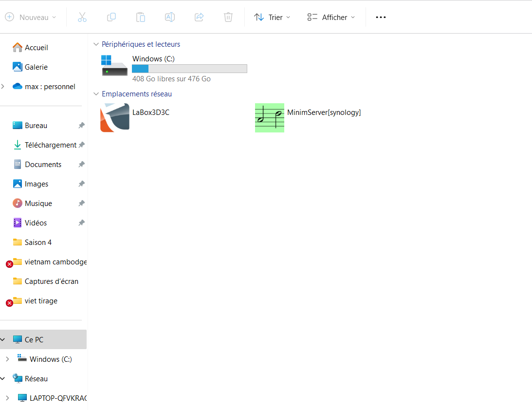Click the Copy icon in toolbar
The width and height of the screenshot is (532, 410).
tap(111, 17)
